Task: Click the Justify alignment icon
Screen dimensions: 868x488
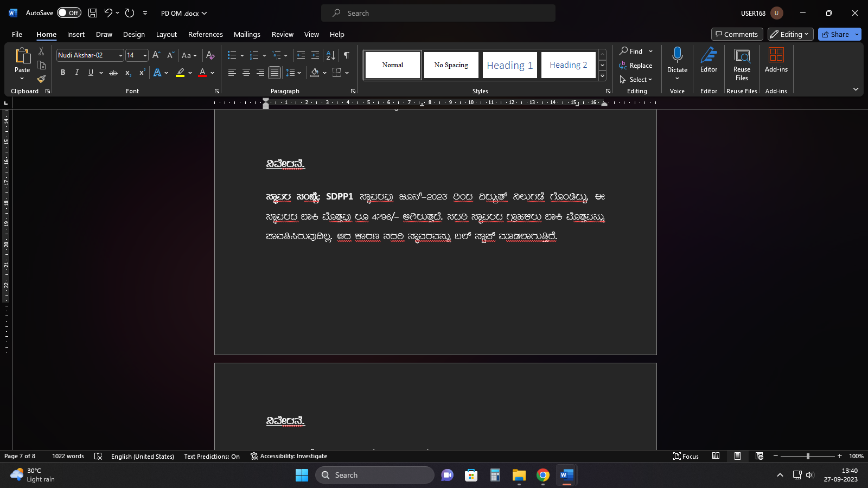Action: [x=275, y=73]
